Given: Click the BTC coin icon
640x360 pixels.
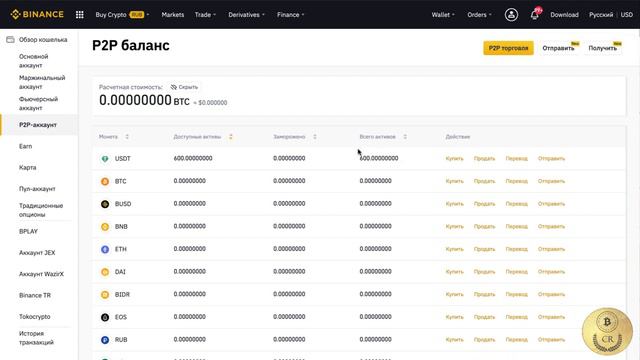Looking at the screenshot, I should pyautogui.click(x=105, y=181).
